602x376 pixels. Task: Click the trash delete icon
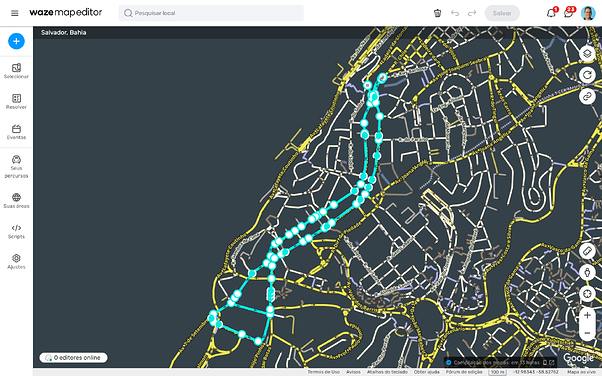437,13
